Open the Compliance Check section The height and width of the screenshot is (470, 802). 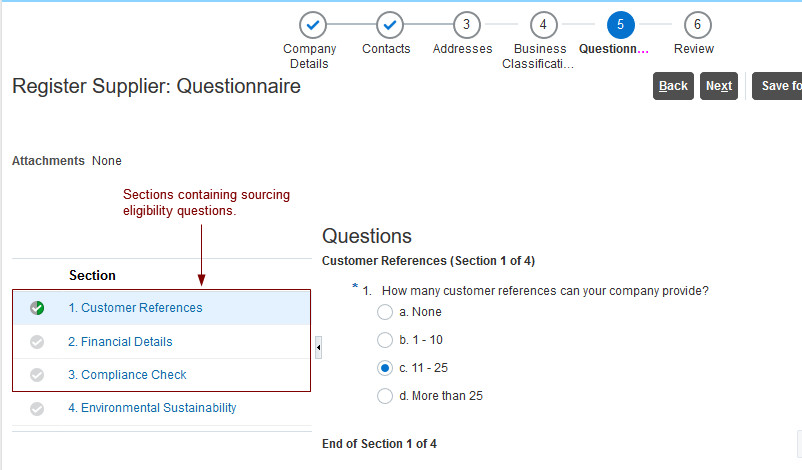pos(127,375)
